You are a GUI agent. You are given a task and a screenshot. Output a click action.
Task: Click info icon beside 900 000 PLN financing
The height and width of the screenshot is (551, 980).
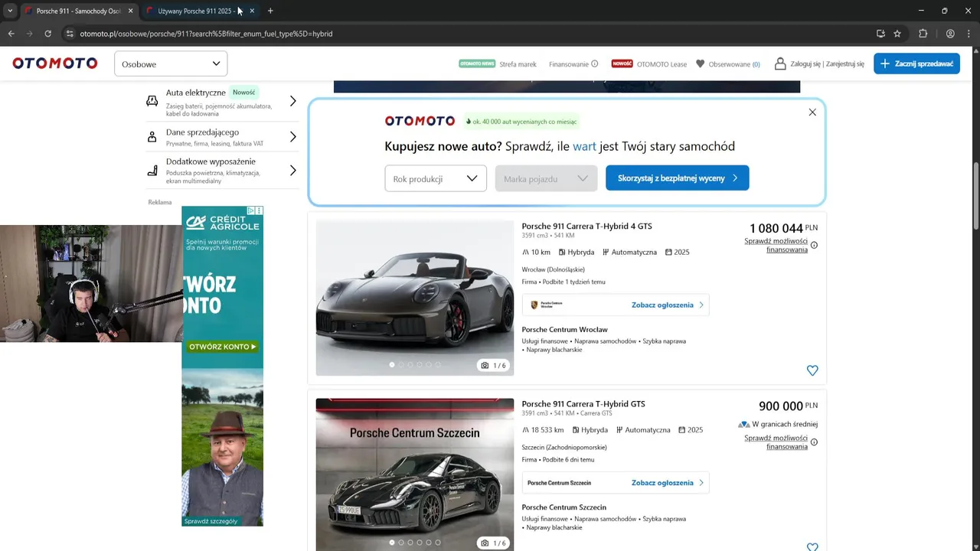pos(814,442)
